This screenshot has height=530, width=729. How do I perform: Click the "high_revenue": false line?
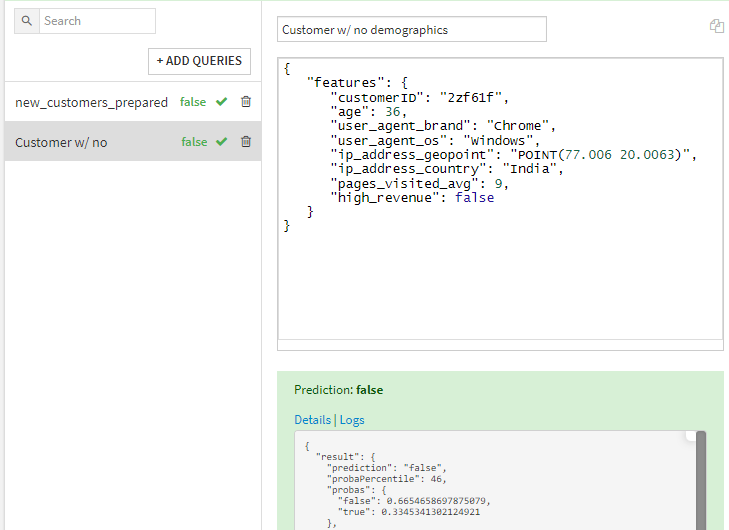[x=412, y=198]
